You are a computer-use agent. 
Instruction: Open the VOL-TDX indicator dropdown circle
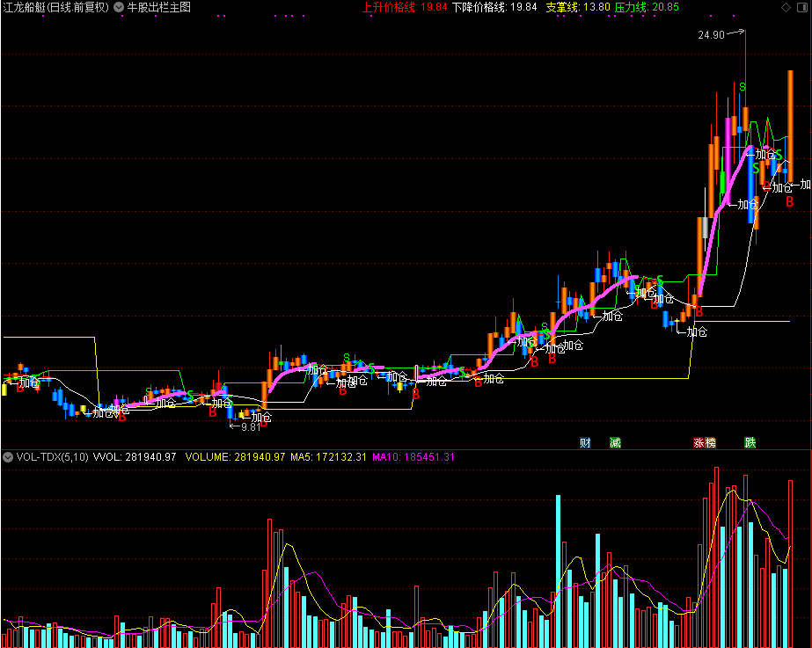[8, 457]
